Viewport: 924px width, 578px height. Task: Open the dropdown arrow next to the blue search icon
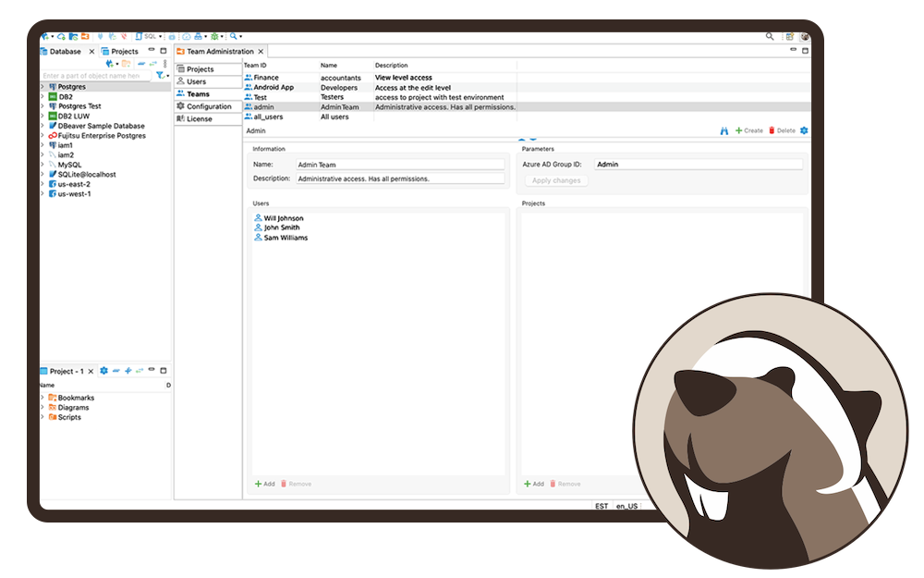pos(240,37)
